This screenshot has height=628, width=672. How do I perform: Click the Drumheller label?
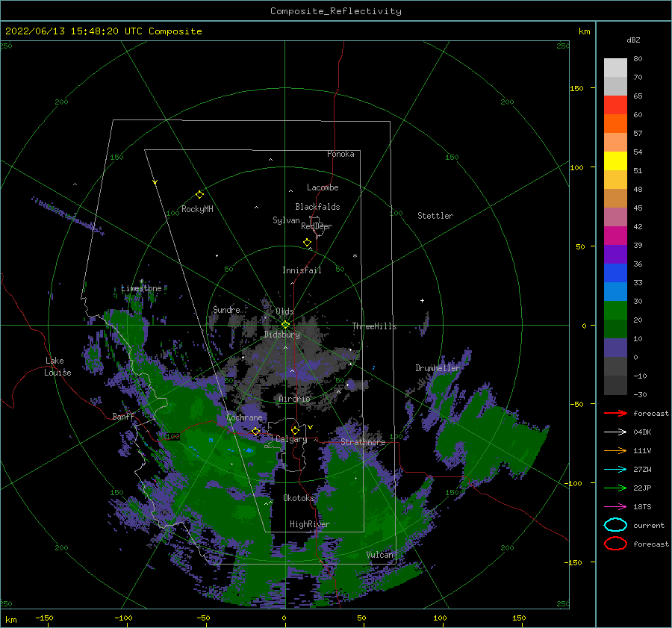[x=438, y=368]
